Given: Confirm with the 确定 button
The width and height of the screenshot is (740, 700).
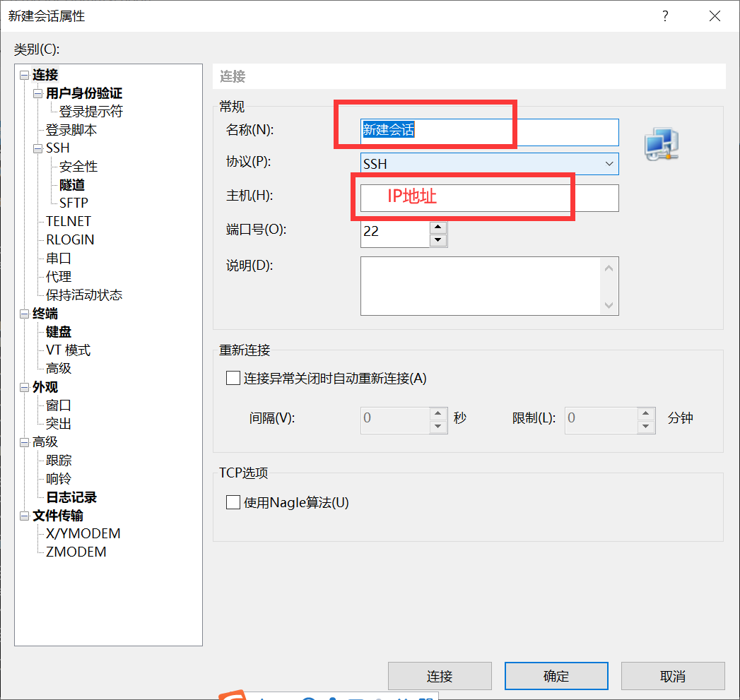Looking at the screenshot, I should coord(556,676).
